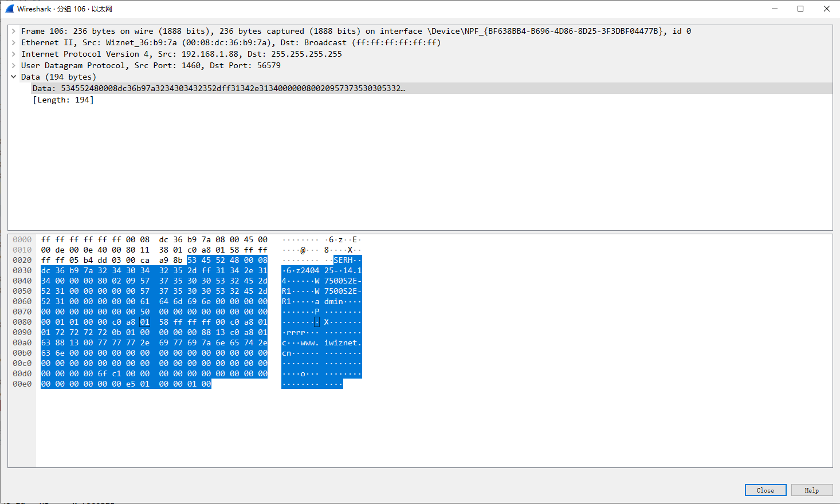Click hex offset 0030
840x504 pixels.
click(x=22, y=270)
